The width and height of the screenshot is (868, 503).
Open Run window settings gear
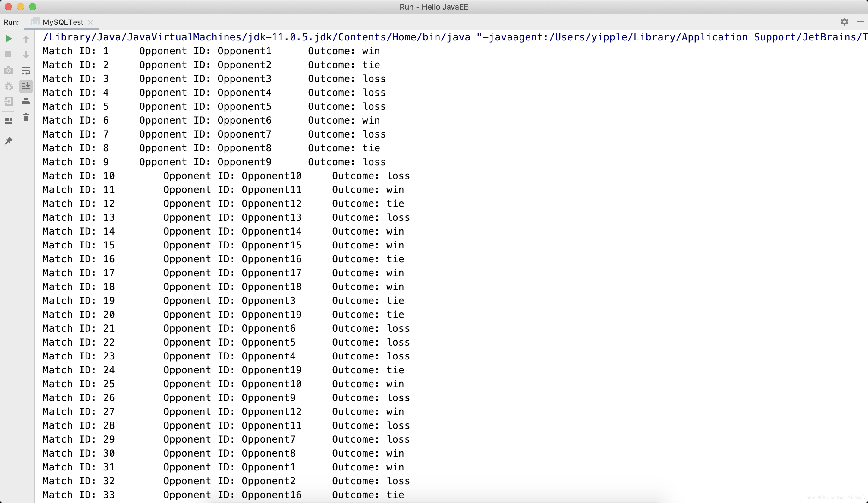coord(844,22)
